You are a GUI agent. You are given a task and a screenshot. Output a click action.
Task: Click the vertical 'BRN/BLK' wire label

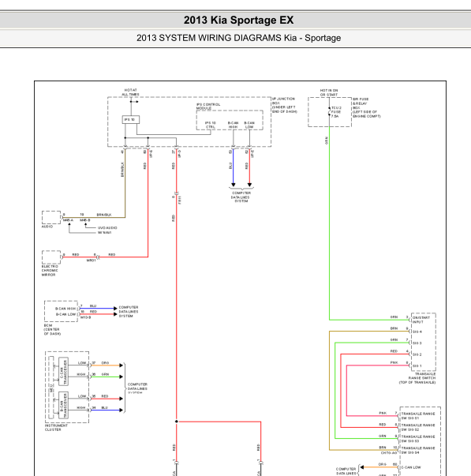click(x=122, y=170)
